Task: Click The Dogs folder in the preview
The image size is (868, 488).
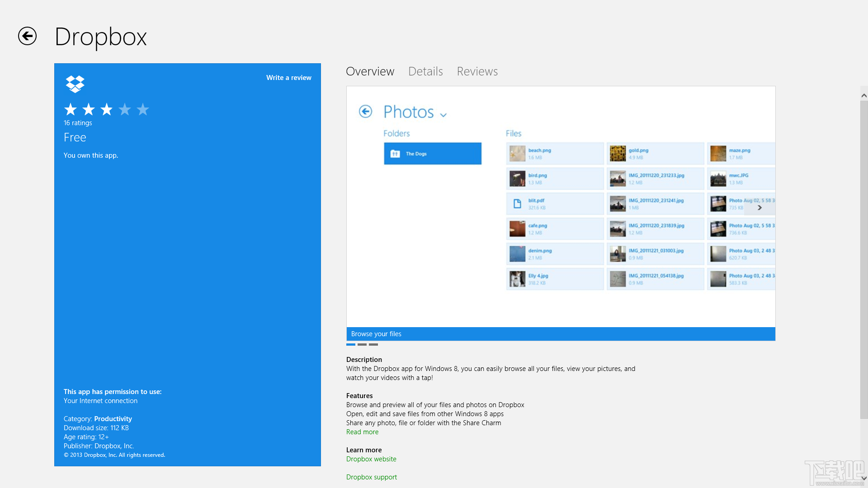Action: 432,153
